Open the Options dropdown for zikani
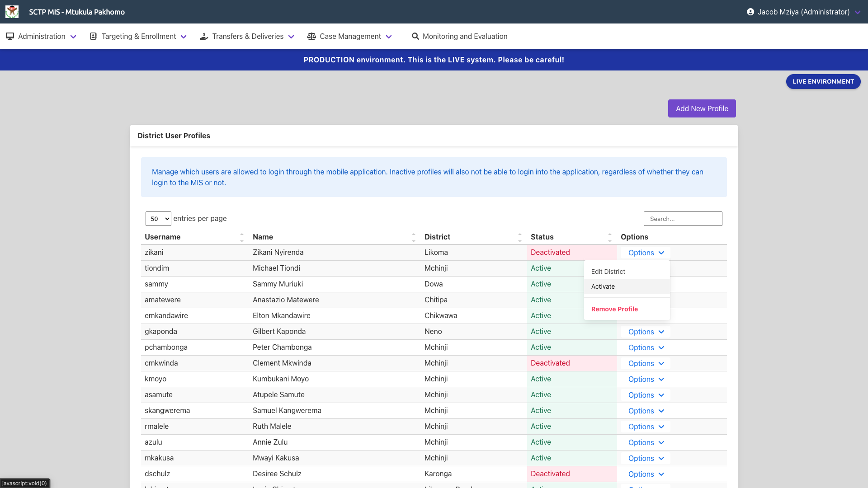868x488 pixels. [x=645, y=253]
